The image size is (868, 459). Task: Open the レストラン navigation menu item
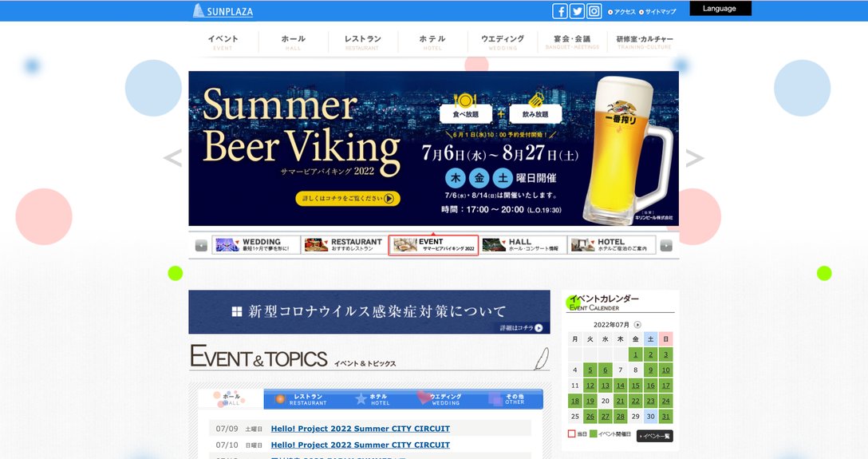[362, 42]
